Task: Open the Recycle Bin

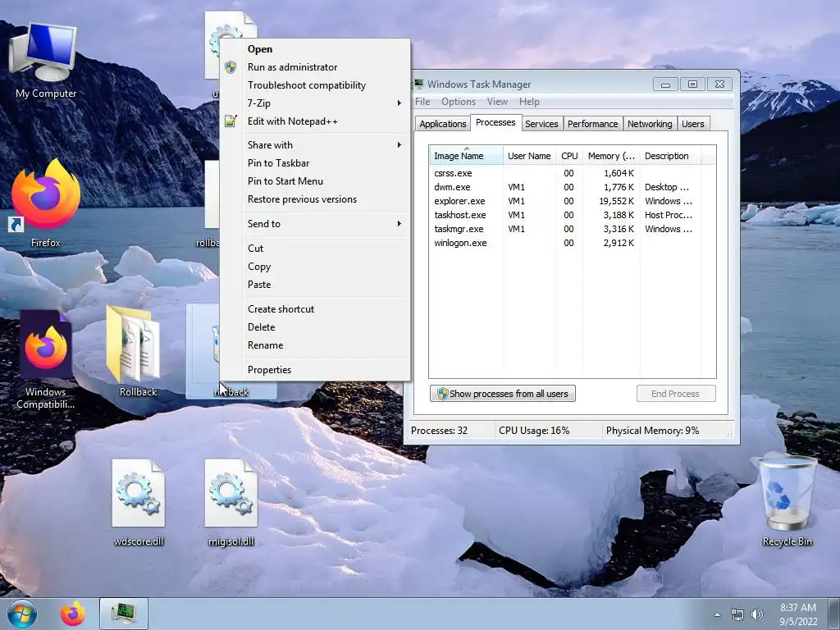Action: click(787, 501)
